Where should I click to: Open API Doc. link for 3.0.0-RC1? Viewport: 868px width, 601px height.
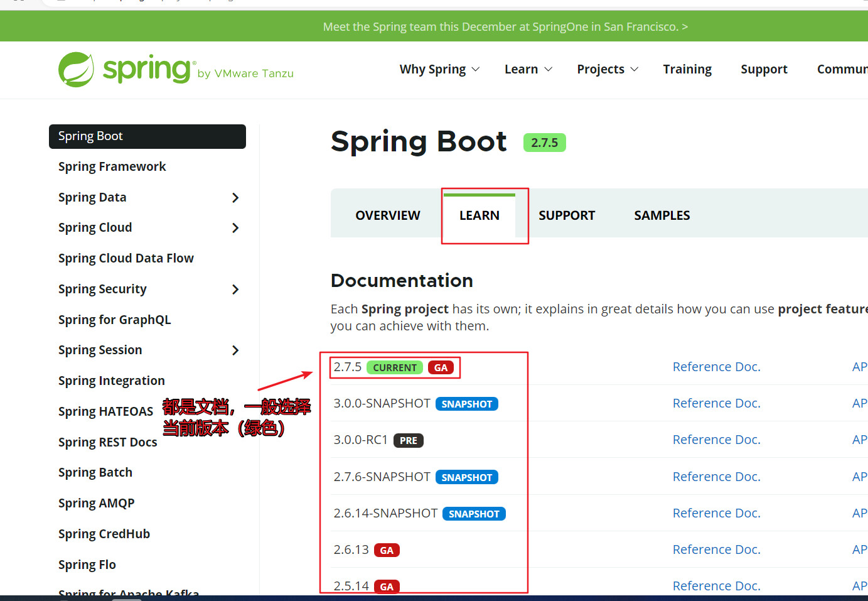[860, 440]
